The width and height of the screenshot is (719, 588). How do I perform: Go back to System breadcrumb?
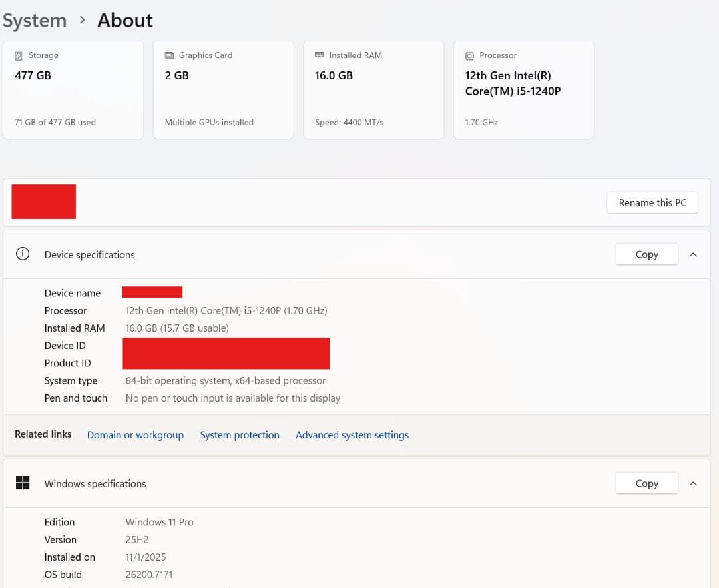(x=35, y=21)
